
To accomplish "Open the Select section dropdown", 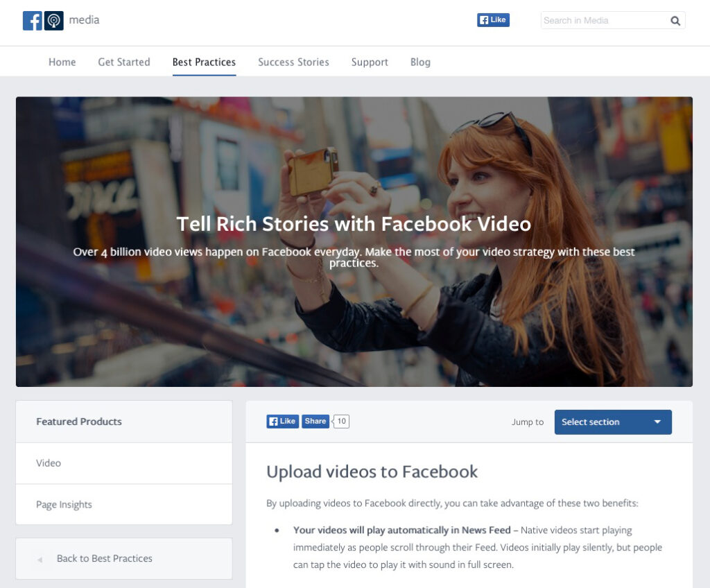I will coord(612,422).
